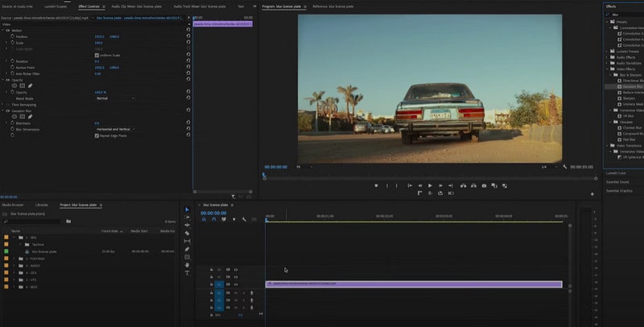Switch to Reference monitor tab
644x327 pixels.
click(x=332, y=6)
